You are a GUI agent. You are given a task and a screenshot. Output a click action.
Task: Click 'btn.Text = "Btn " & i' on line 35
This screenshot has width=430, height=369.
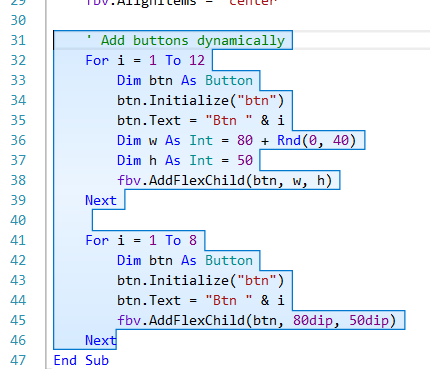(x=201, y=120)
